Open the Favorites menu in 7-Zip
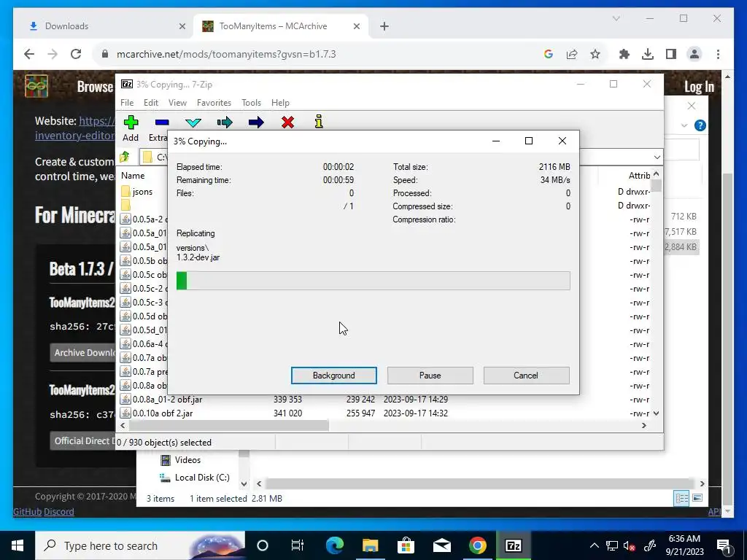 click(214, 103)
